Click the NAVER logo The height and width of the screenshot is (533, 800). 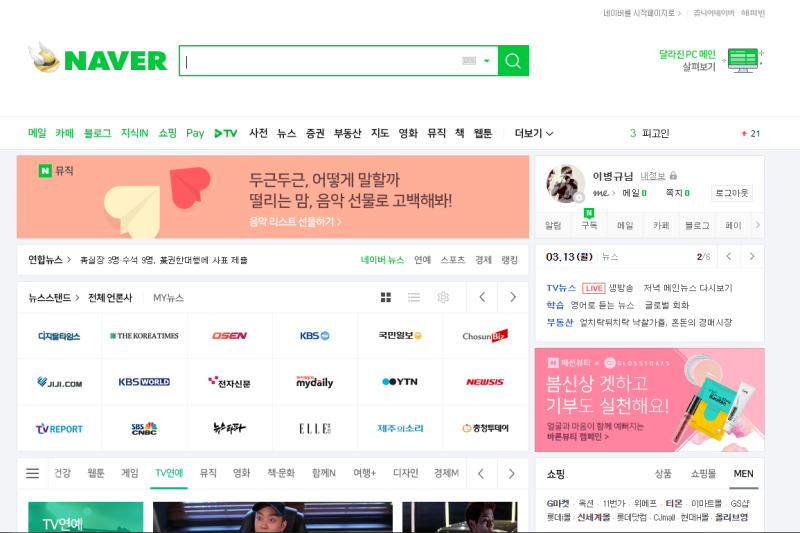point(98,60)
